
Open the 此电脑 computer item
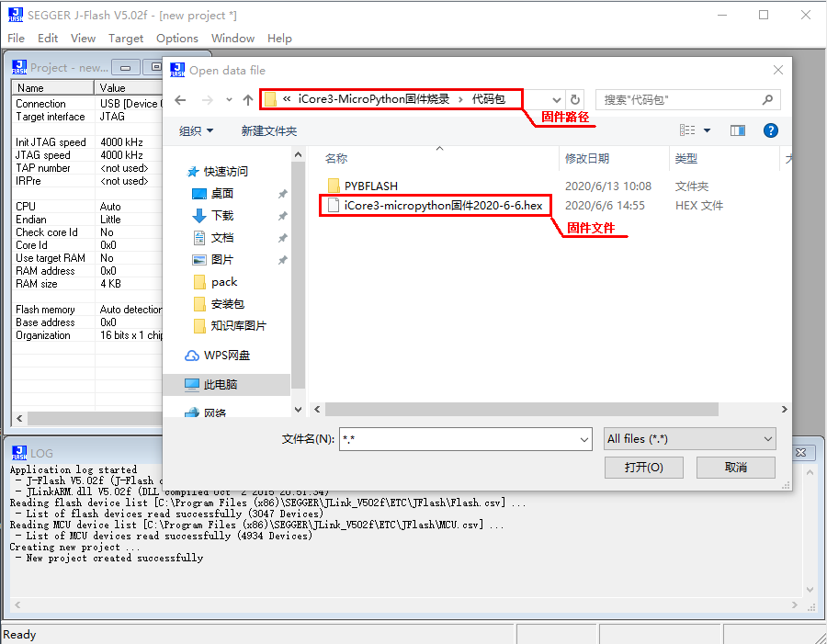click(x=221, y=385)
